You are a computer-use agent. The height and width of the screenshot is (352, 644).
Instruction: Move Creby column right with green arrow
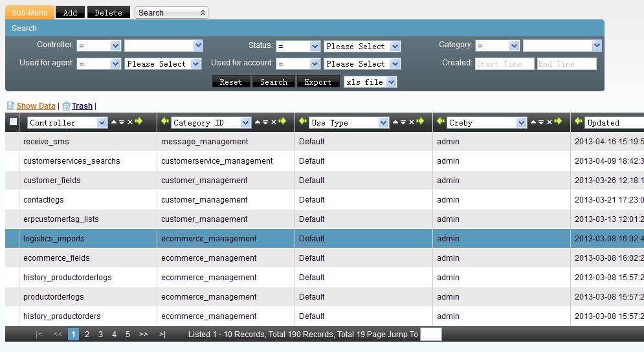click(558, 122)
